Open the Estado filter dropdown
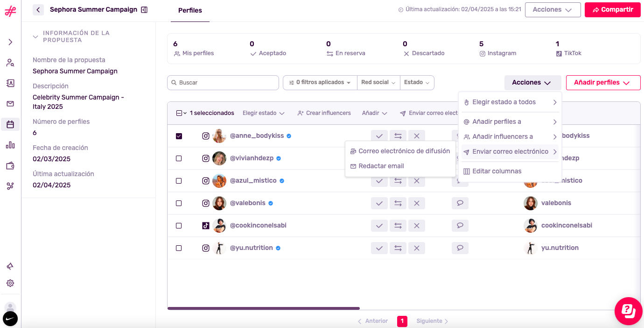The height and width of the screenshot is (328, 644). pyautogui.click(x=417, y=83)
